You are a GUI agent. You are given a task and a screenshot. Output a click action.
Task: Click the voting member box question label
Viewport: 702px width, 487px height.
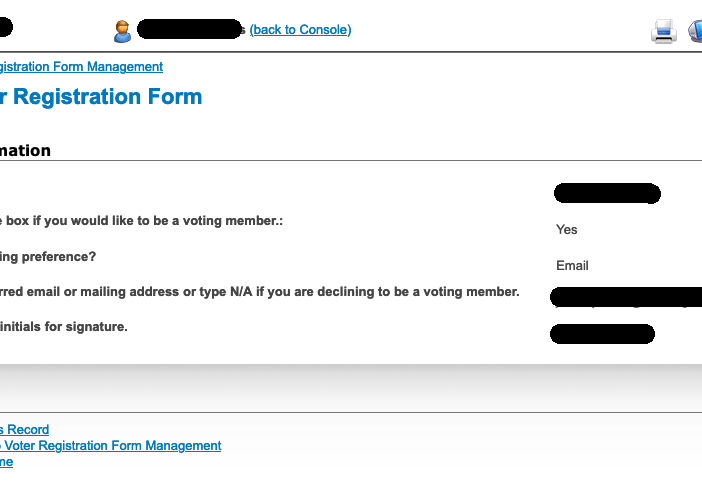[x=141, y=221]
